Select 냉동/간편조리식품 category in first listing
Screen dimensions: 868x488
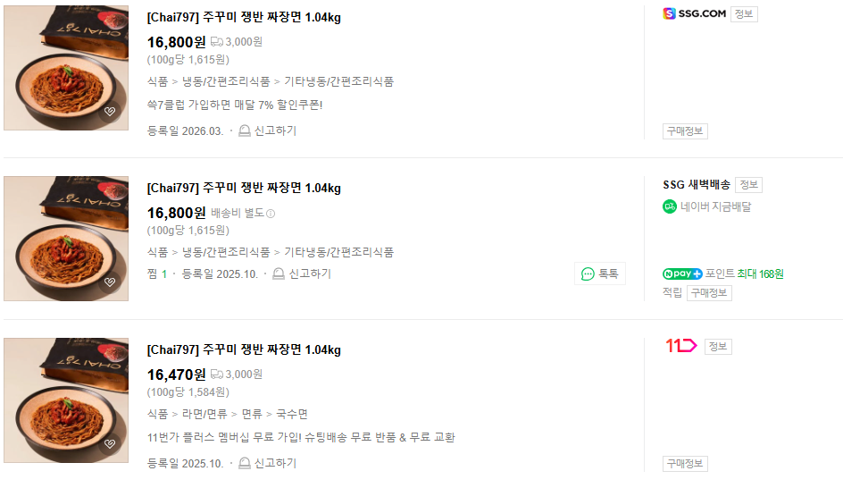coord(226,81)
